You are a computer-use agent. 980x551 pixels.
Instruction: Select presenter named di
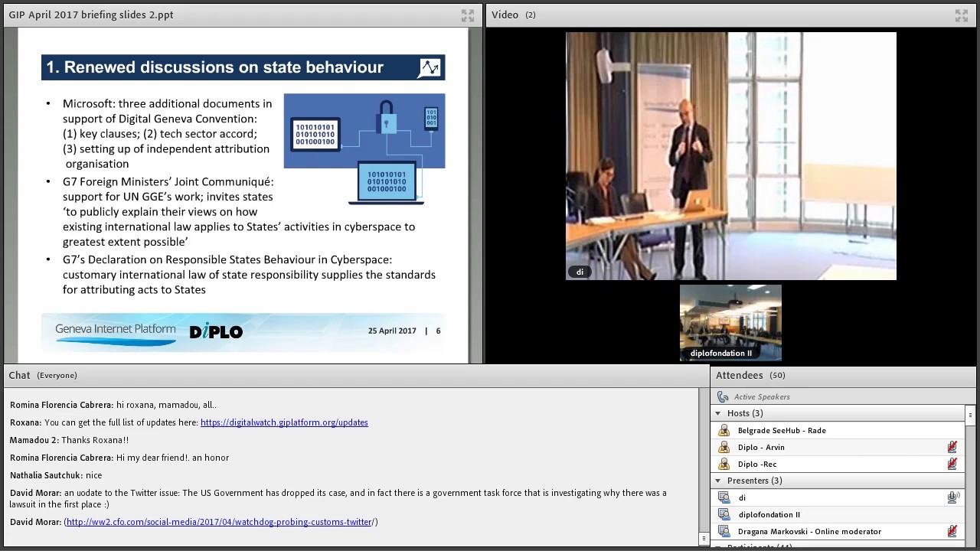point(742,497)
